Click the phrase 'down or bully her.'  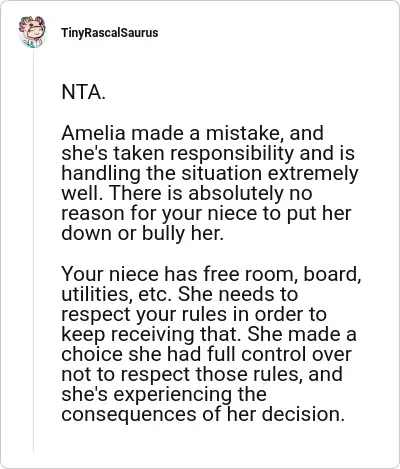point(142,233)
